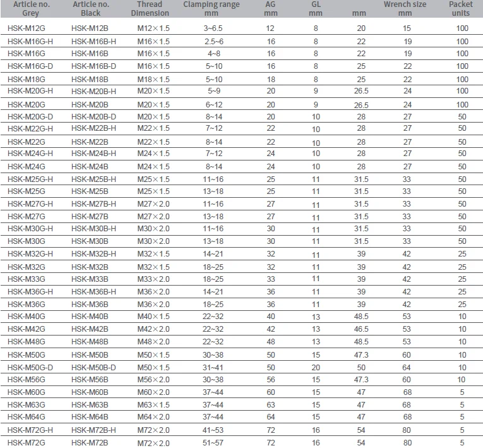
Task: Click the Article no. Black header
Action: 90,8
